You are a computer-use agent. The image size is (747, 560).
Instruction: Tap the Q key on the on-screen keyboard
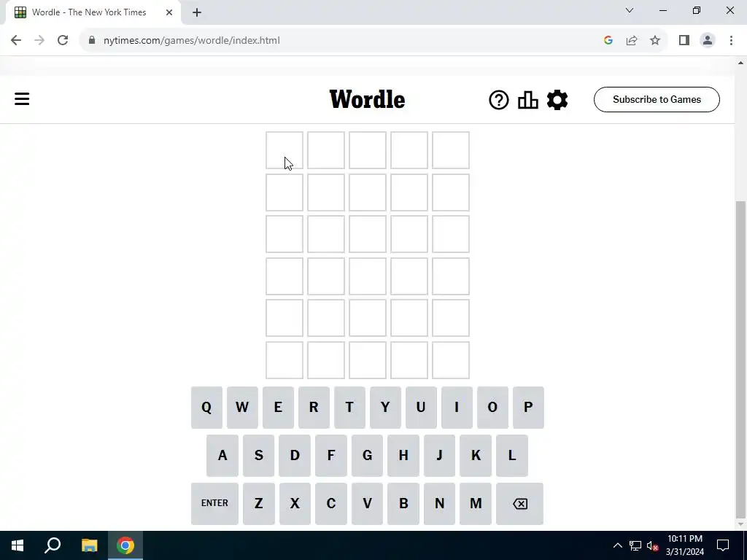click(206, 407)
